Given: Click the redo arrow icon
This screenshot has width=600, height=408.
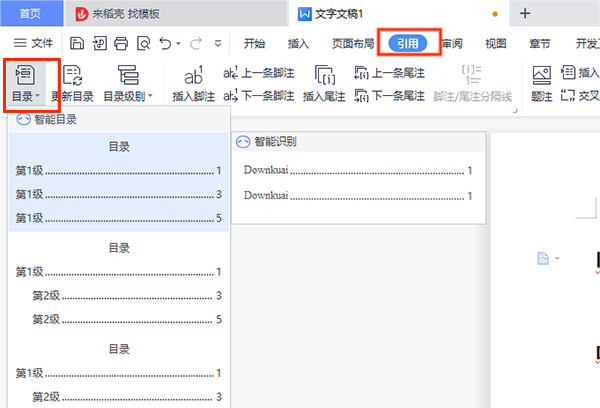Looking at the screenshot, I should [x=196, y=43].
